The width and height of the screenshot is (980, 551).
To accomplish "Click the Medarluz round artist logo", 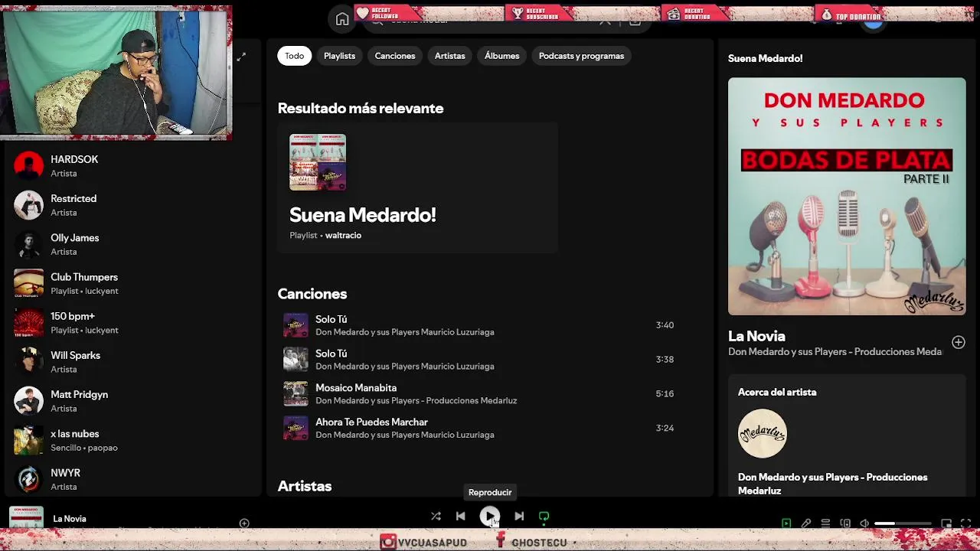I will point(763,434).
